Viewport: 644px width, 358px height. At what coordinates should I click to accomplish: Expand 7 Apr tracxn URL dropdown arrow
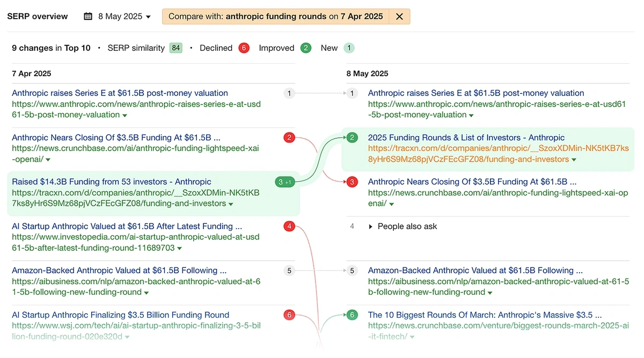pyautogui.click(x=231, y=204)
